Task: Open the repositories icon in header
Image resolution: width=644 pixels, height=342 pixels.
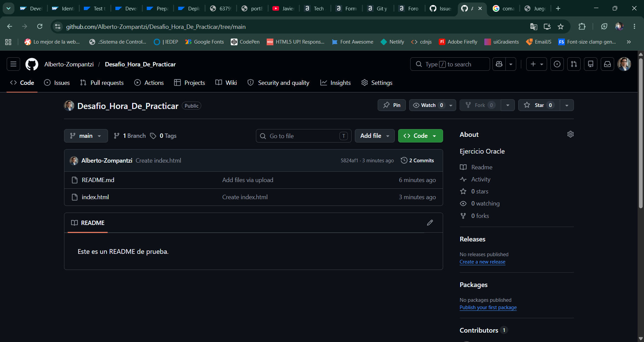Action: coord(591,64)
